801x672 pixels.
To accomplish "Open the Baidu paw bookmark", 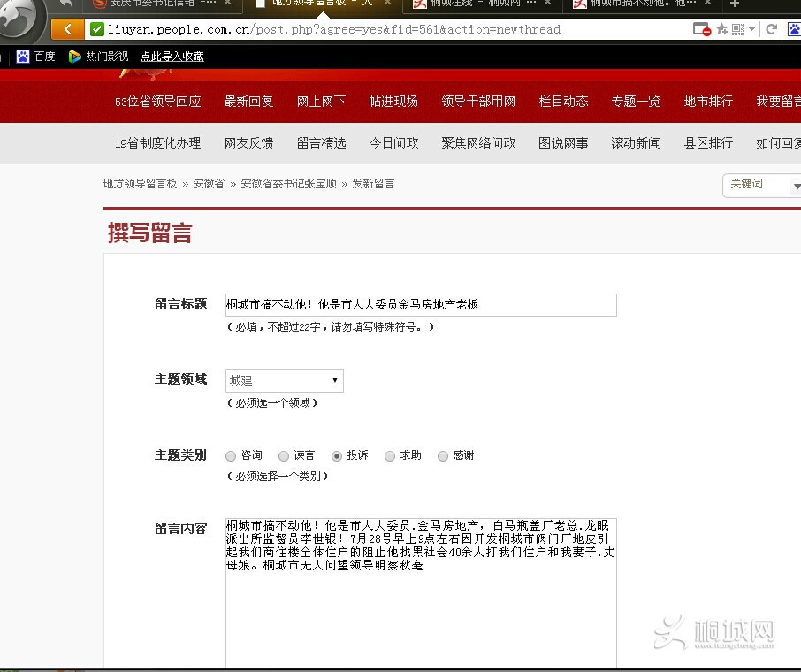I will [35, 57].
